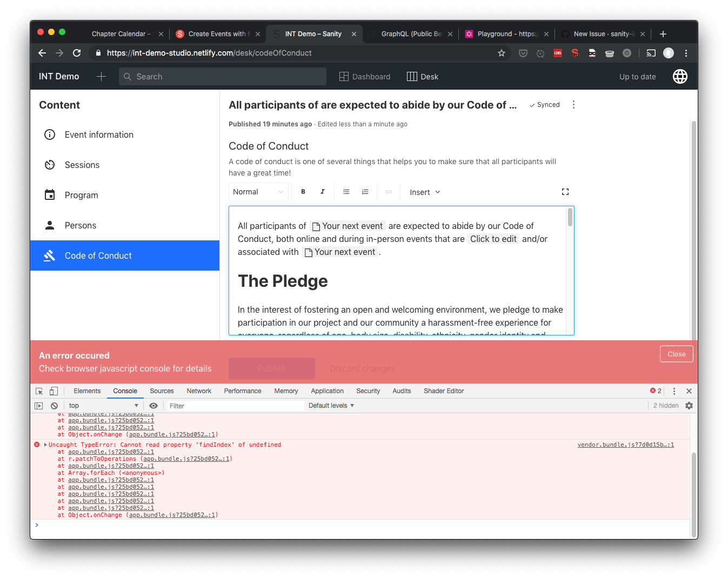Open the Normal text style dropdown
Viewport: 728px width, 579px height.
[258, 192]
